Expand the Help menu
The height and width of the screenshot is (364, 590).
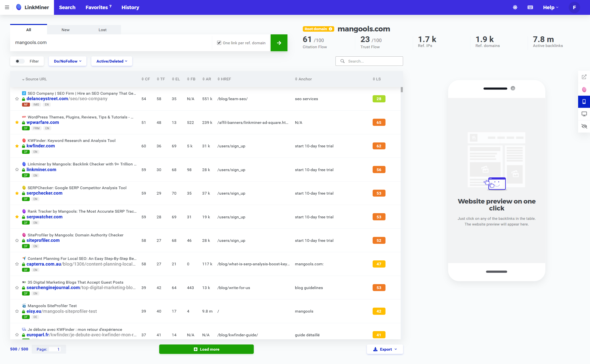click(550, 7)
